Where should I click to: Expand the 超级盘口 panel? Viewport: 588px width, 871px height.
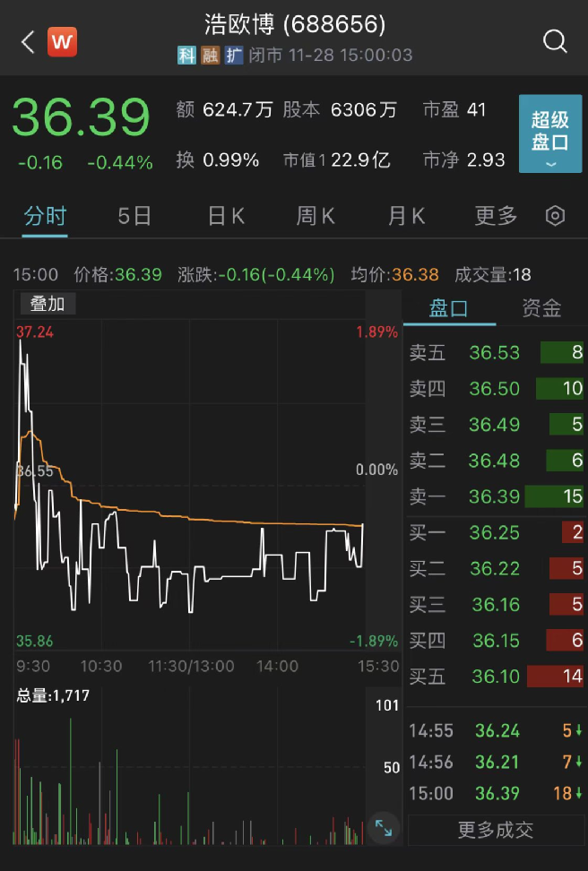(550, 133)
